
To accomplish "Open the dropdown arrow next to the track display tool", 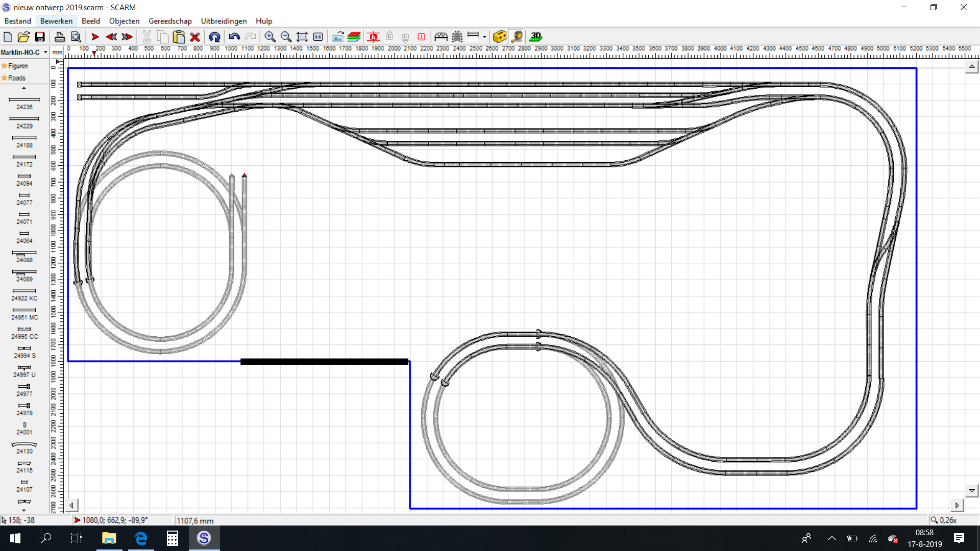I will 484,37.
